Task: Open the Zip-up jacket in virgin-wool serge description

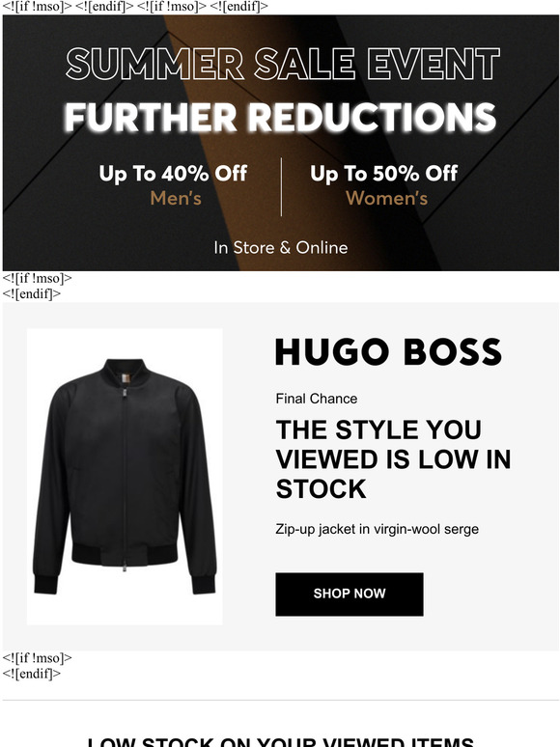Action: [377, 529]
